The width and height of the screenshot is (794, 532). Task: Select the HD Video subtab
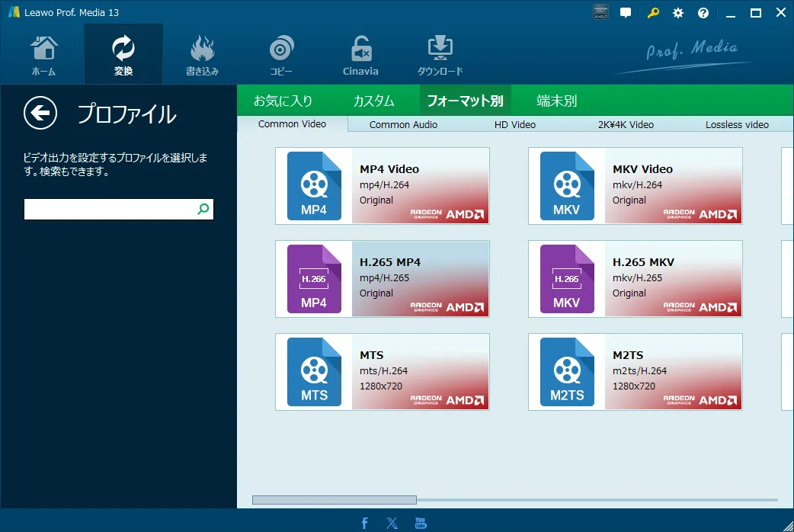pos(515,125)
